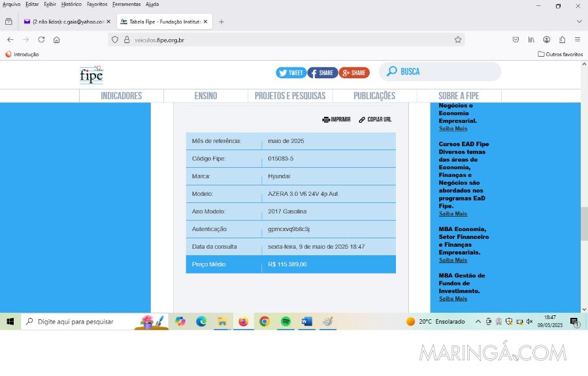This screenshot has width=588, height=376.
Task: Bookmark this page with the star icon
Action: 458,40
